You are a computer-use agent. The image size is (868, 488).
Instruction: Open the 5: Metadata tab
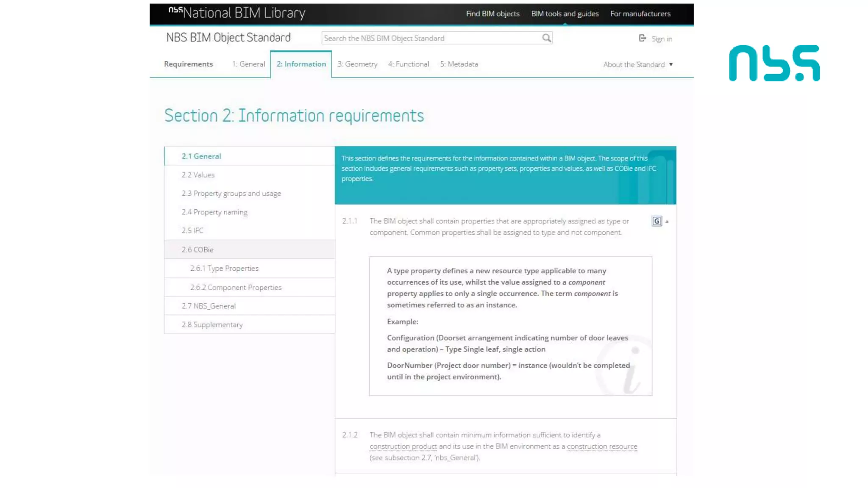tap(459, 64)
